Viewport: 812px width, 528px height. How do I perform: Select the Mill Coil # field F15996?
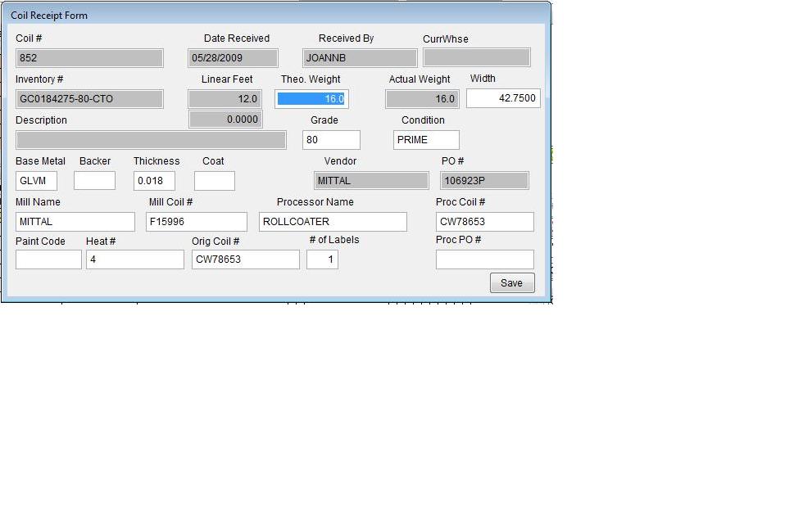[196, 222]
